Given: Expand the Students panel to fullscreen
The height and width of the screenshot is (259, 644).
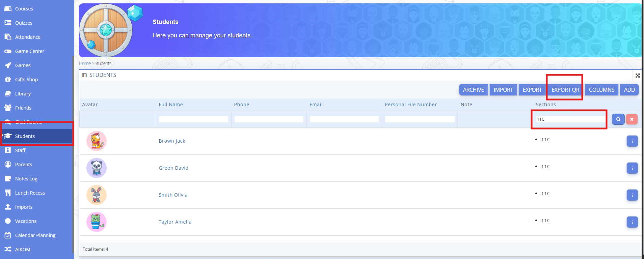Looking at the screenshot, I should coord(637,76).
